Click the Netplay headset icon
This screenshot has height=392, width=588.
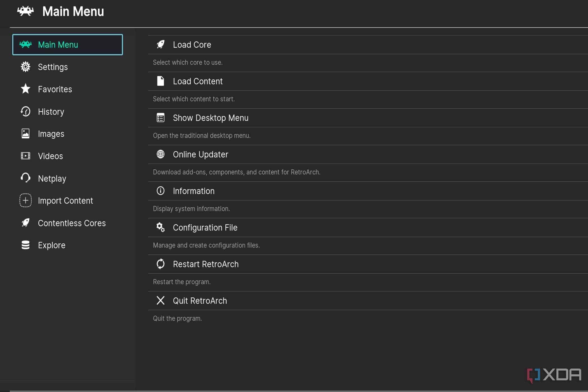coord(25,178)
